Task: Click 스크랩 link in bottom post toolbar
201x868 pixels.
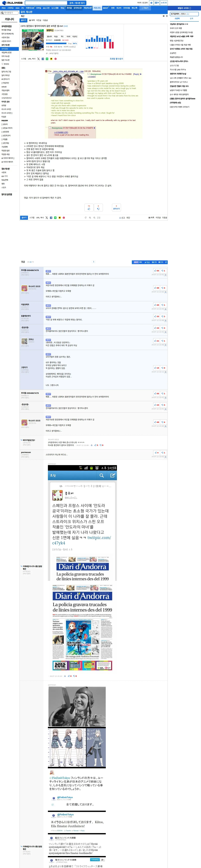Action: [32, 218]
